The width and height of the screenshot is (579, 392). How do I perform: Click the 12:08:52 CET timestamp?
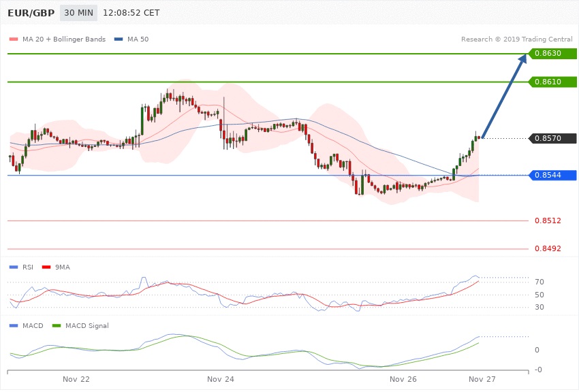coord(131,13)
